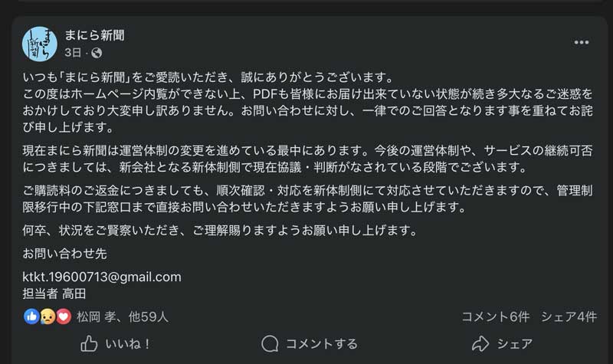View the シェア4件 shares list

[569, 316]
